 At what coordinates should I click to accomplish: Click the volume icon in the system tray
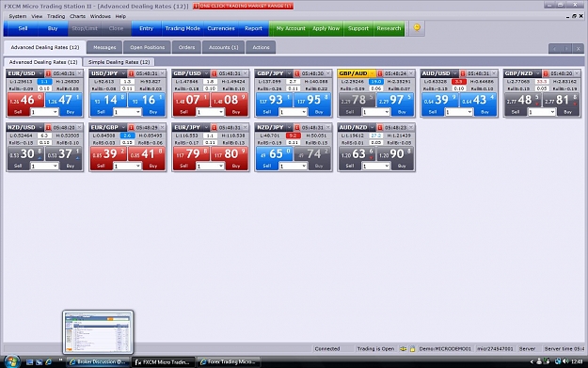565,361
